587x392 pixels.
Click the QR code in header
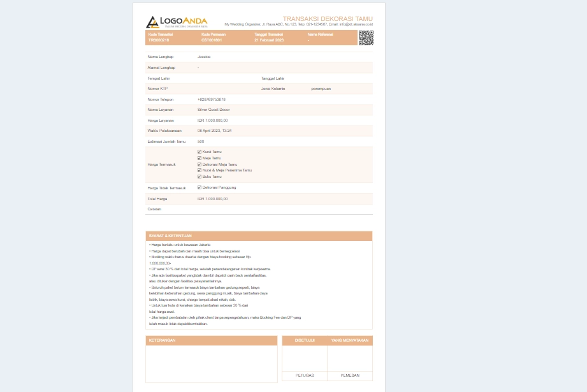tap(365, 38)
